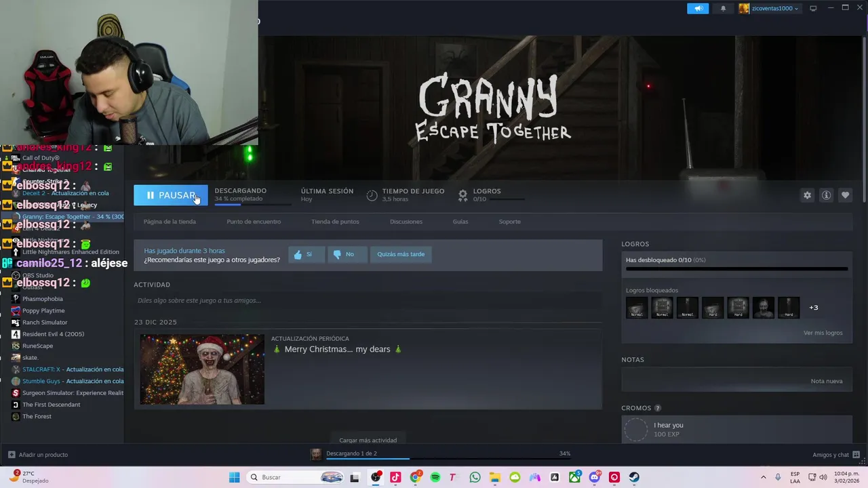Select Resident Evil 4 (2005) in library

(53, 334)
